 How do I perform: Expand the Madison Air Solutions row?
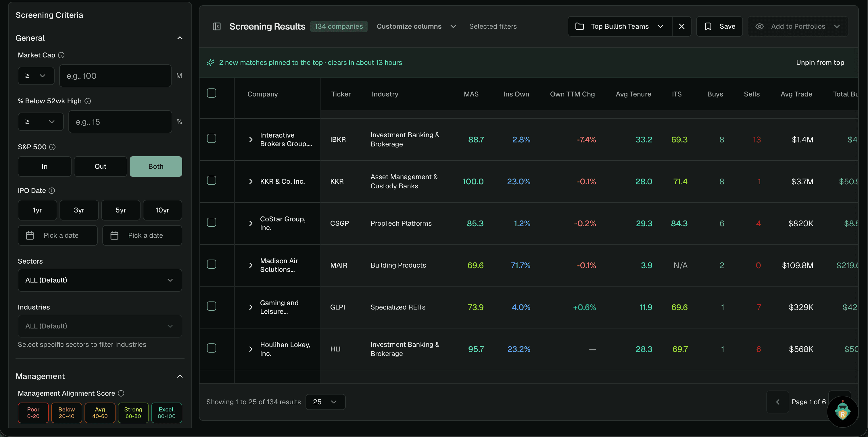tap(251, 265)
